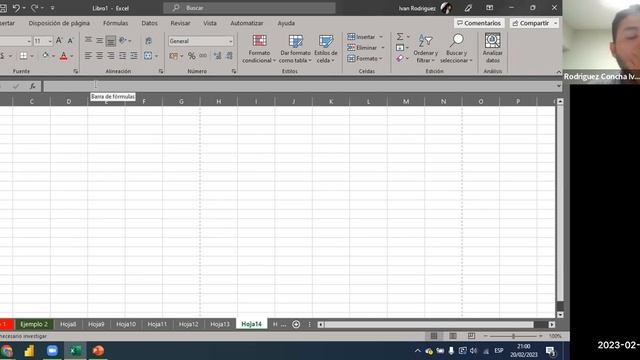
Task: Click the Comentarios button
Action: [x=479, y=23]
